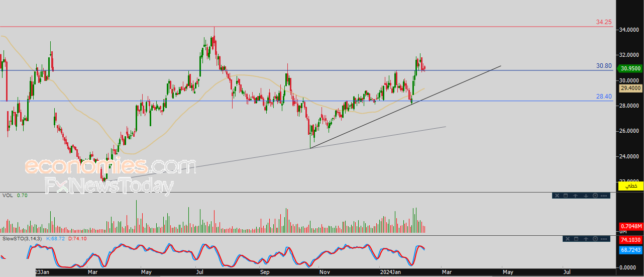644x277 pixels.
Task: Click the 28.40 support level label
Action: [x=604, y=96]
